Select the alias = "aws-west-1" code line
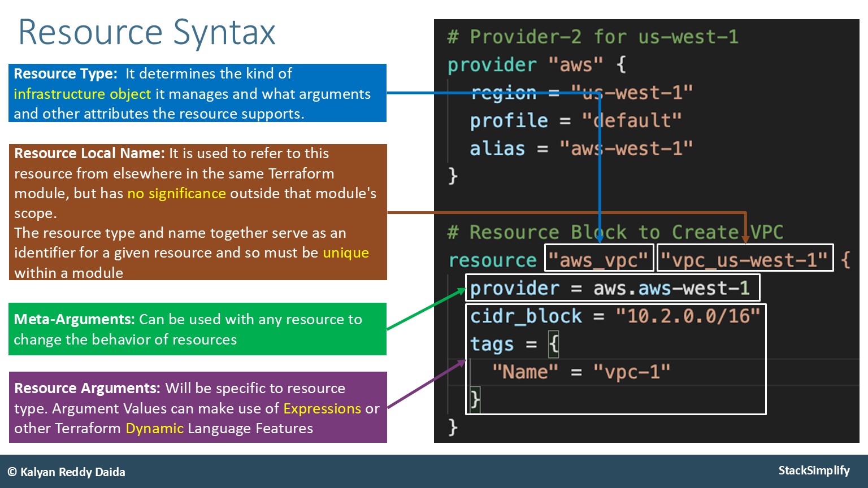Viewport: 868px width, 488px height. [581, 149]
